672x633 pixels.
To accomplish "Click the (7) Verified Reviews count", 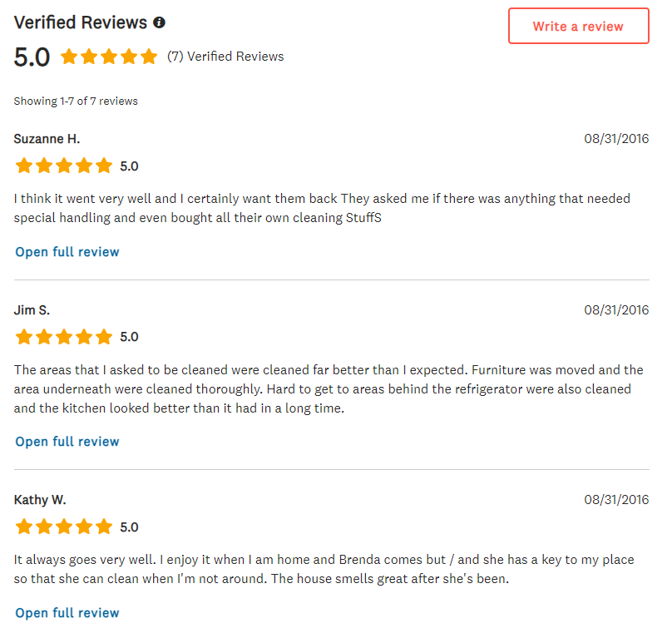I will (225, 57).
